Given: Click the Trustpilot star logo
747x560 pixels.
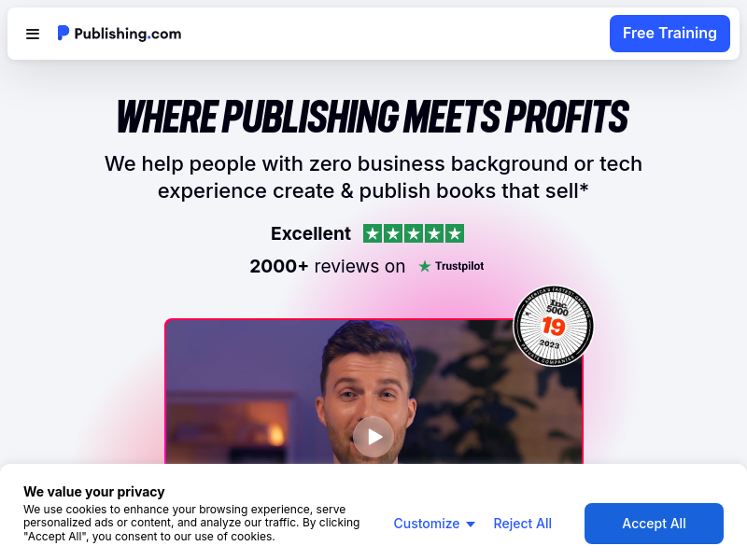Looking at the screenshot, I should click(424, 266).
